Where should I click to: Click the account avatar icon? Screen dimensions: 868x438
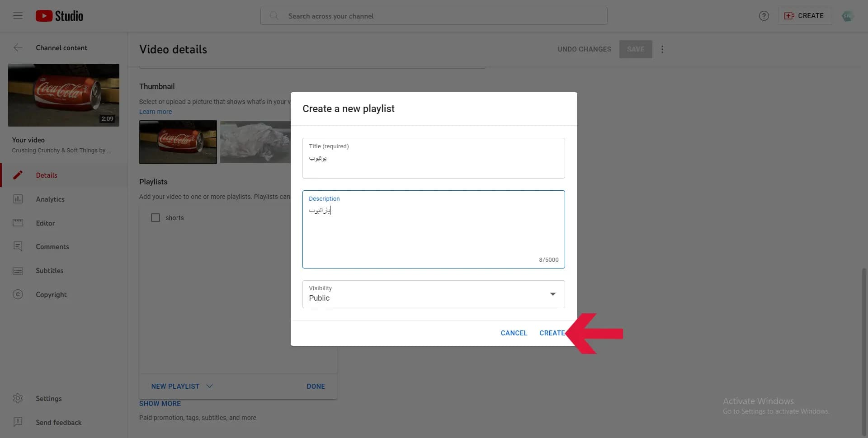tap(847, 16)
